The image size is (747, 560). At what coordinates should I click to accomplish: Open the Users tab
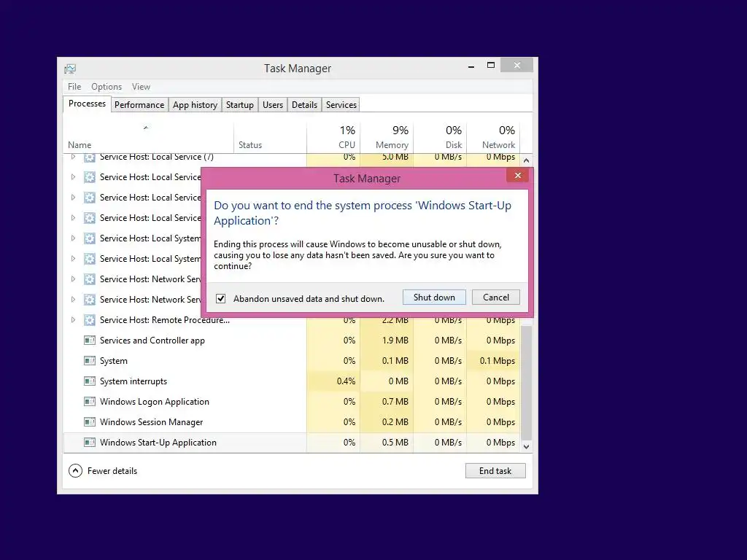pos(273,105)
